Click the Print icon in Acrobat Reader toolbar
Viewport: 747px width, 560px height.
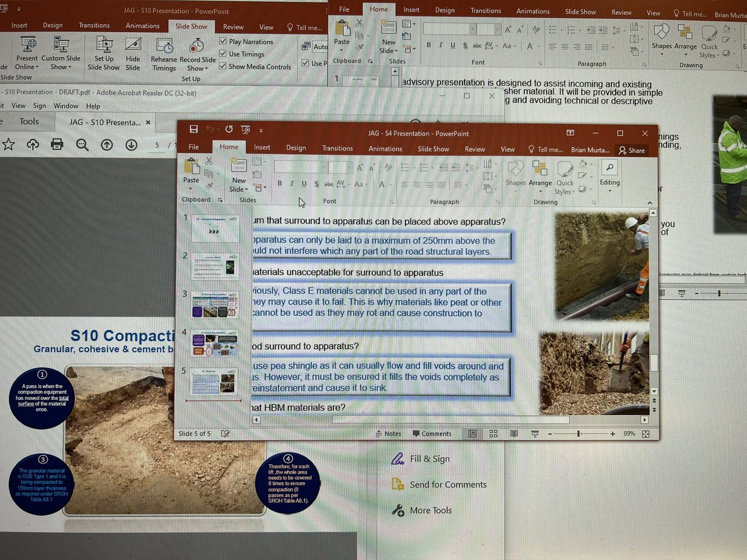57,144
